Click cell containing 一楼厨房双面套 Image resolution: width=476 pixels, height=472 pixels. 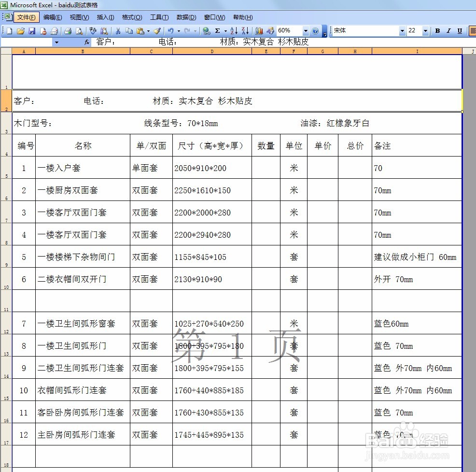[83, 190]
